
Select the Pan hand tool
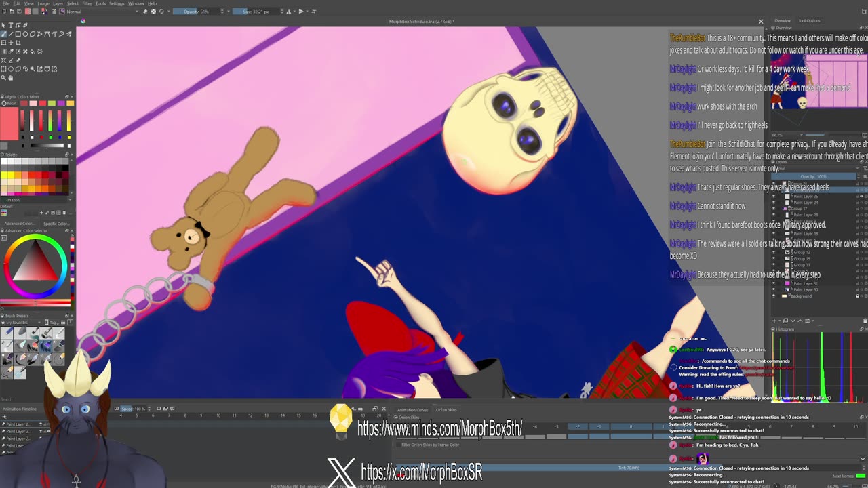[11, 78]
